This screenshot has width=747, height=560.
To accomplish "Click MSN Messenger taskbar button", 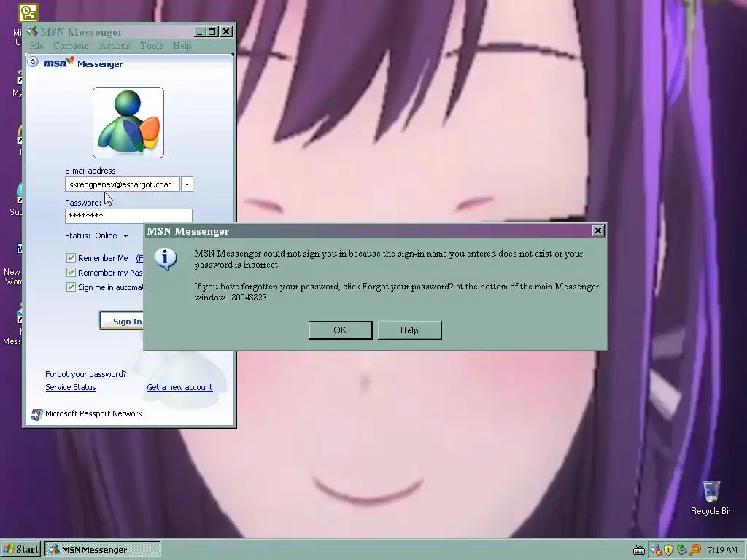I will 103,550.
